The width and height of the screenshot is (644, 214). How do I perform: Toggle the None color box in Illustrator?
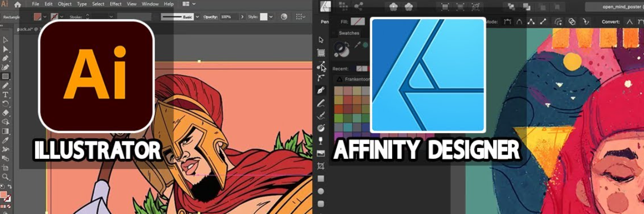click(x=9, y=207)
